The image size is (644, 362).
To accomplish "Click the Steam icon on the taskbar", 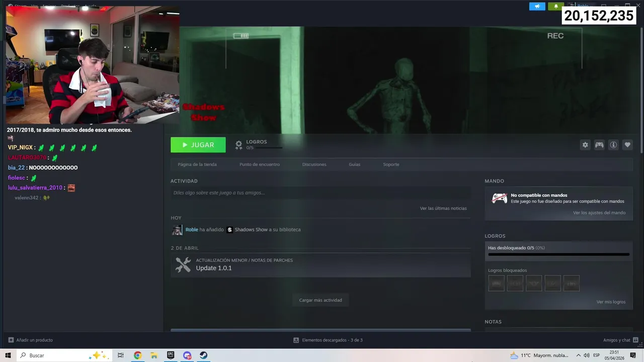I will click(x=204, y=355).
